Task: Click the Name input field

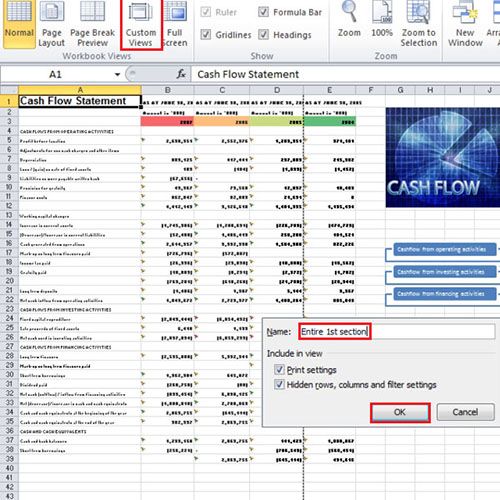Action: click(x=397, y=332)
